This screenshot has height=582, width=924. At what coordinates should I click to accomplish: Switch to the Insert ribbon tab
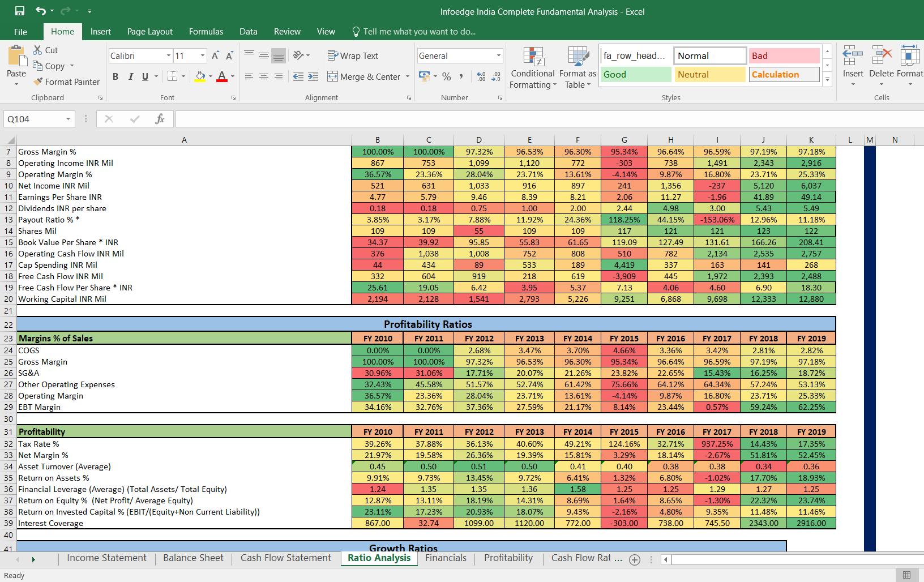[x=101, y=32]
